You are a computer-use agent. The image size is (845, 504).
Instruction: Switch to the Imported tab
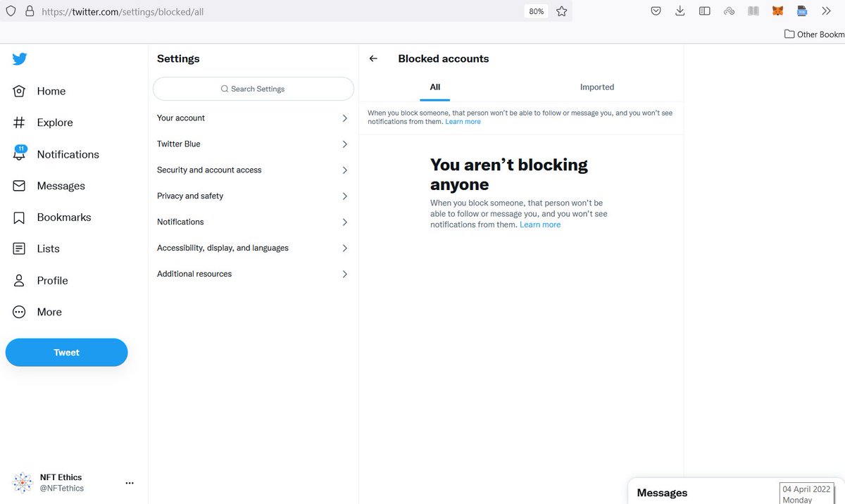[x=597, y=87]
